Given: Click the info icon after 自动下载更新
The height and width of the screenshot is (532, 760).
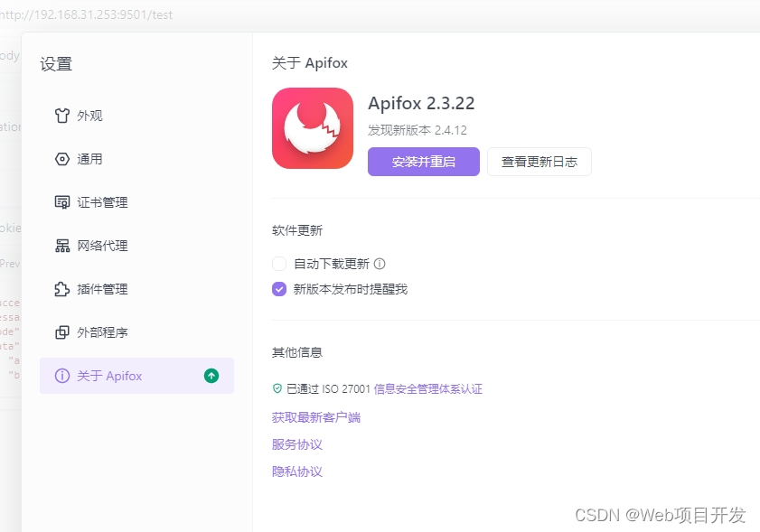Looking at the screenshot, I should pos(380,264).
